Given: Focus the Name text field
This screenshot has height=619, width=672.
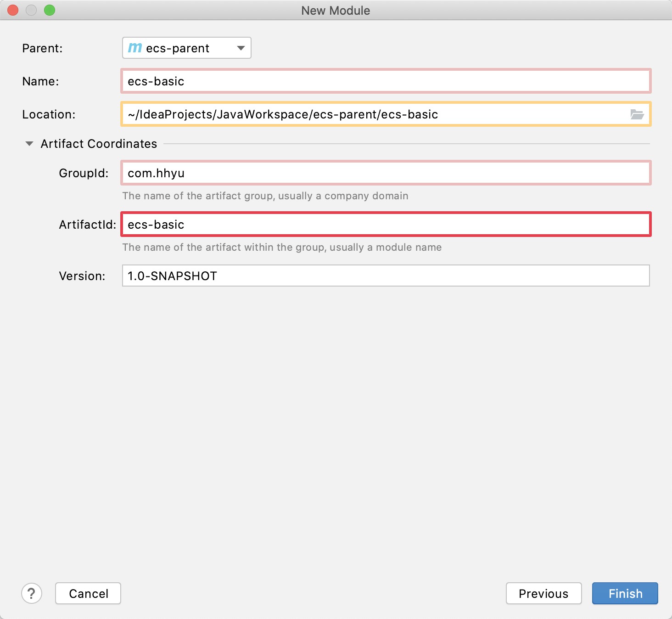Looking at the screenshot, I should [x=386, y=81].
